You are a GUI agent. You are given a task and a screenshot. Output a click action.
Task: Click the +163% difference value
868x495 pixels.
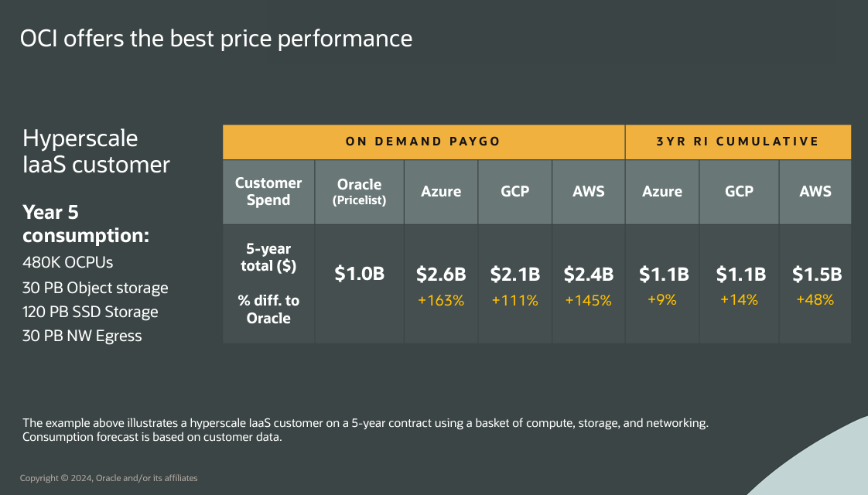click(441, 301)
